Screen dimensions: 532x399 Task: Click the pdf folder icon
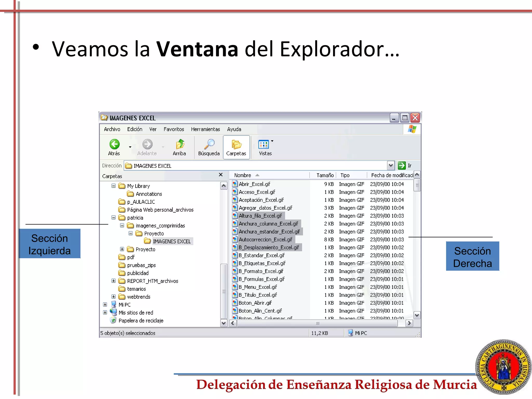122,257
